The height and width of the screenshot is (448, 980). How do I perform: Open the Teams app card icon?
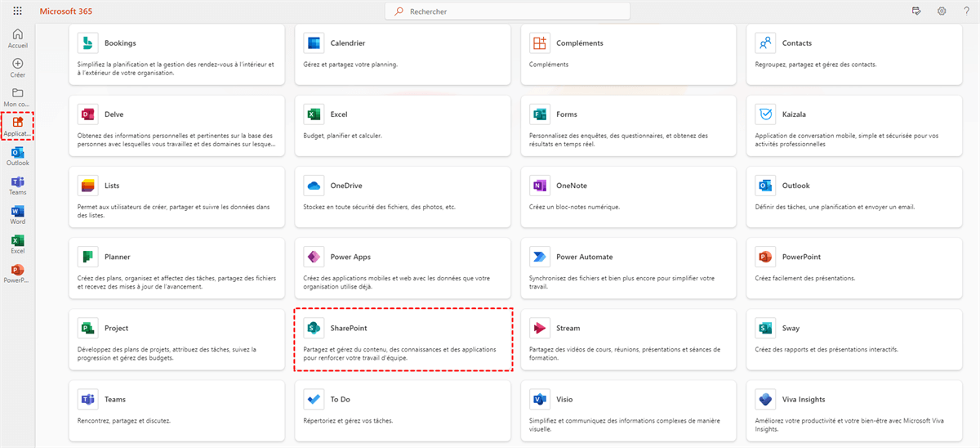point(87,399)
